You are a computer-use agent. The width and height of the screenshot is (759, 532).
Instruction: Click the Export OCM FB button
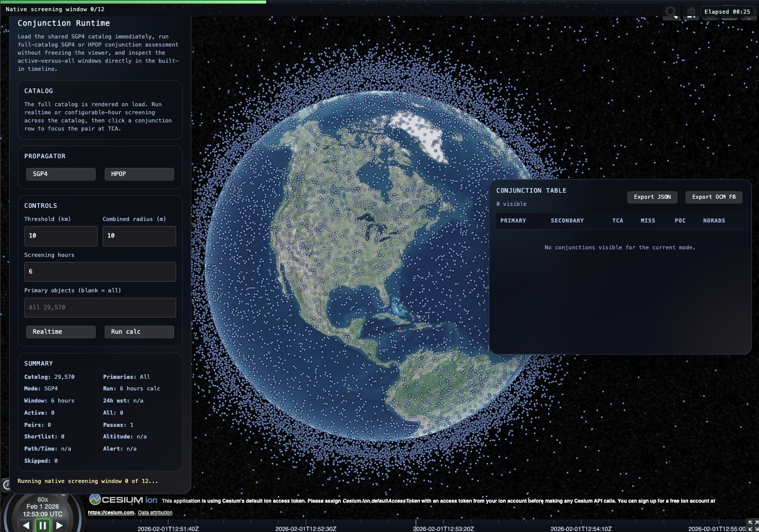coord(714,197)
